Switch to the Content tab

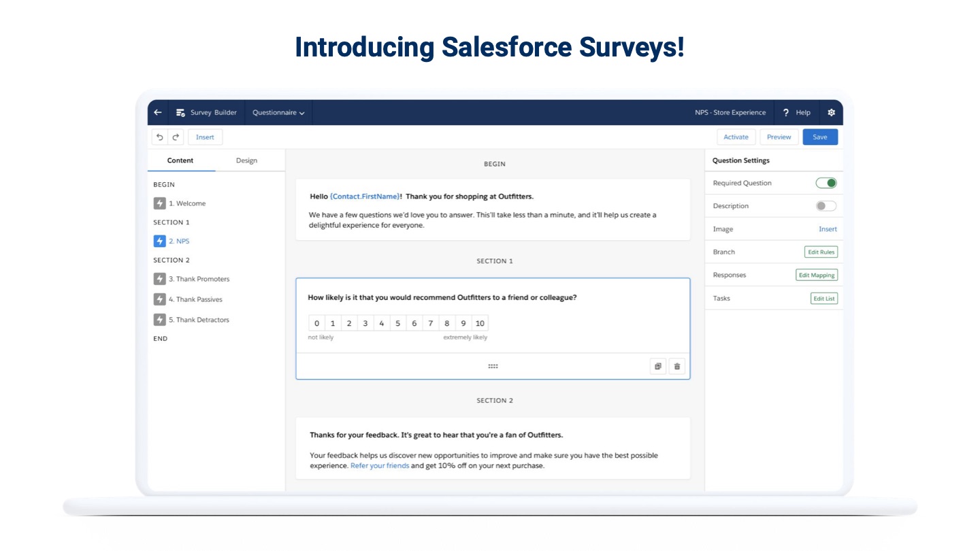[180, 161]
